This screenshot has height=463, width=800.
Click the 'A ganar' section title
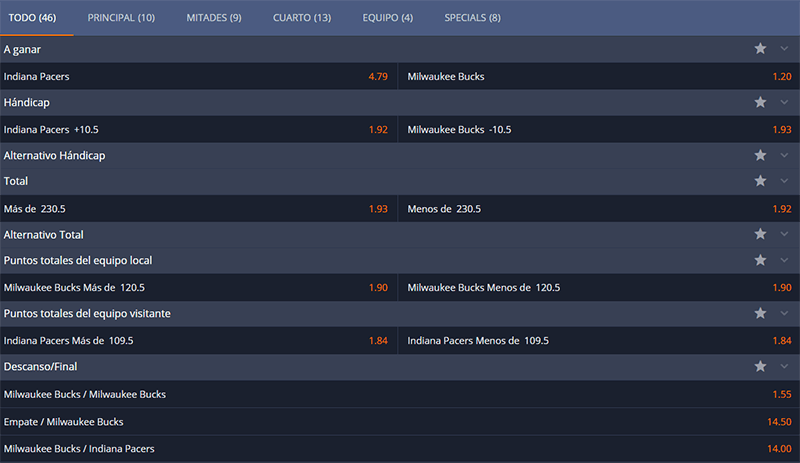pos(22,50)
